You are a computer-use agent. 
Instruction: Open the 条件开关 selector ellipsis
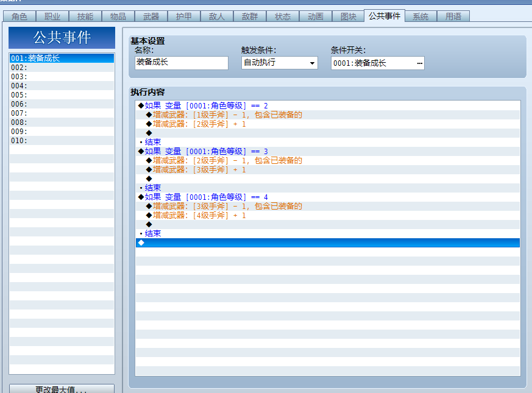click(420, 63)
